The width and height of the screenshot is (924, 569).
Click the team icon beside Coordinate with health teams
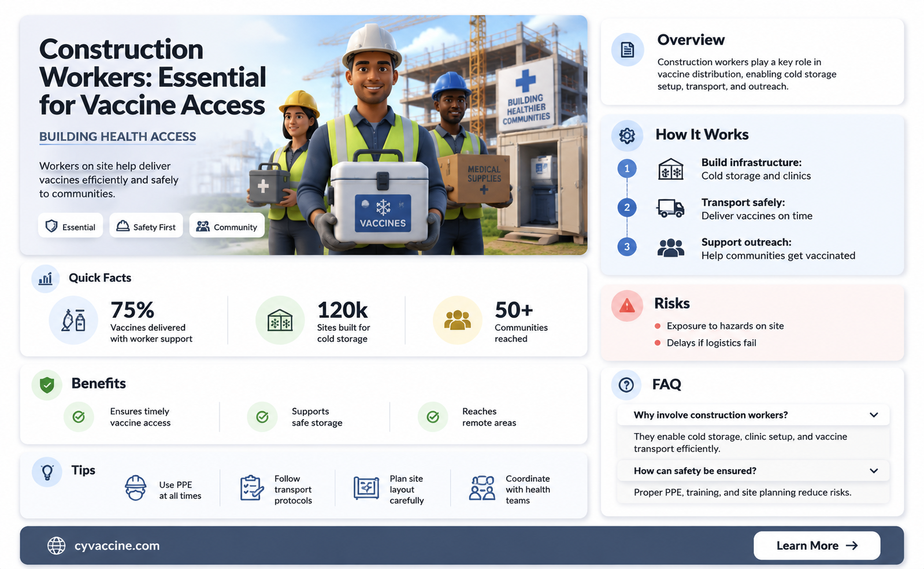(x=482, y=488)
